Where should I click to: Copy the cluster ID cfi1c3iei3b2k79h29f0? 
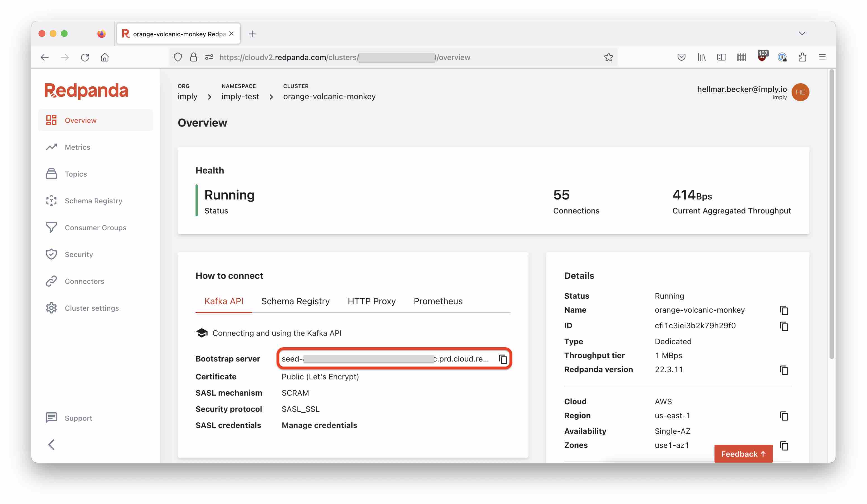(x=784, y=326)
